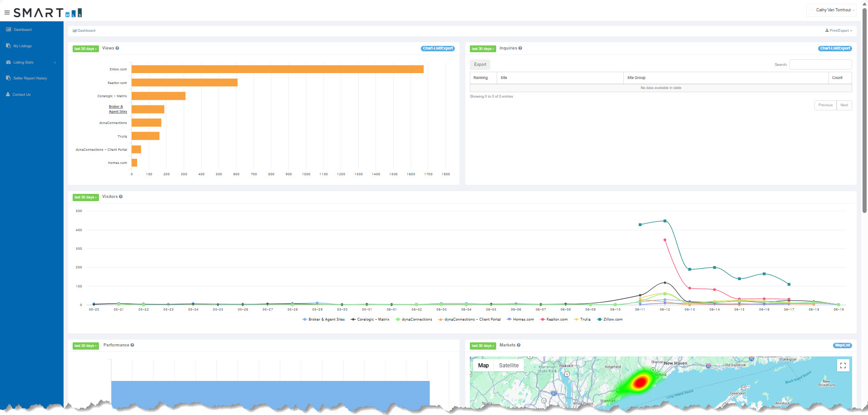Sort the table by Site Group column
This screenshot has width=868, height=415.
click(x=726, y=78)
